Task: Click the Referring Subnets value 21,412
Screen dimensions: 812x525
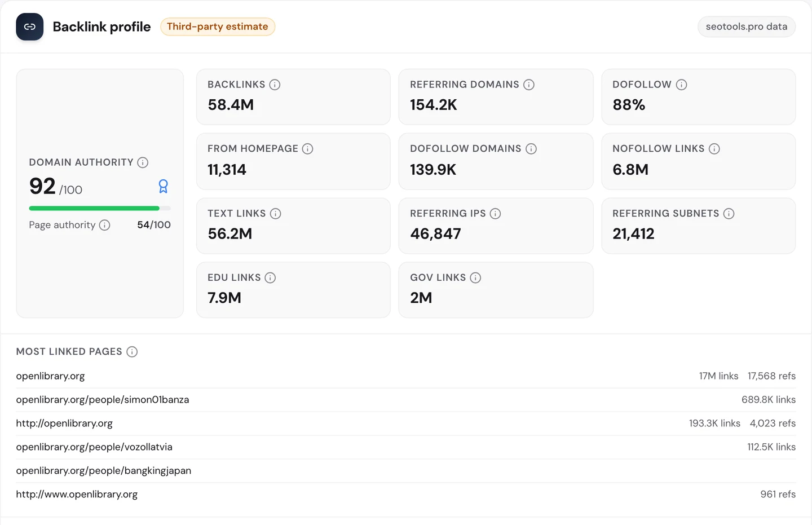Action: 634,234
